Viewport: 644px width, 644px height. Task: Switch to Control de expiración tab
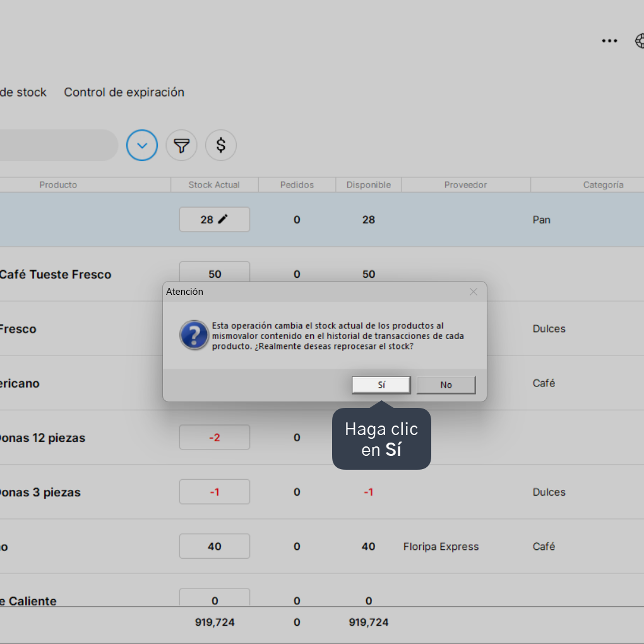pyautogui.click(x=124, y=92)
